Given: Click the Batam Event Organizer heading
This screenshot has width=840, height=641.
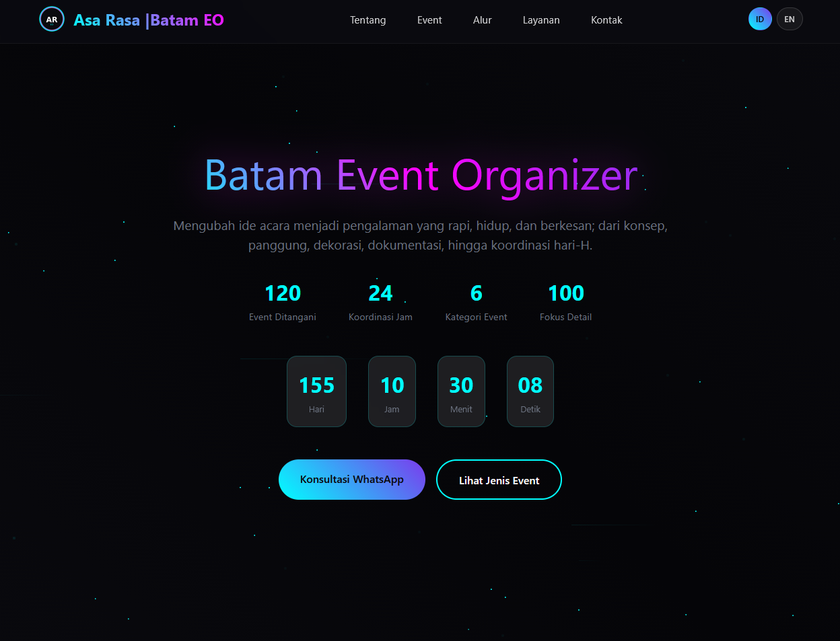Looking at the screenshot, I should point(421,176).
